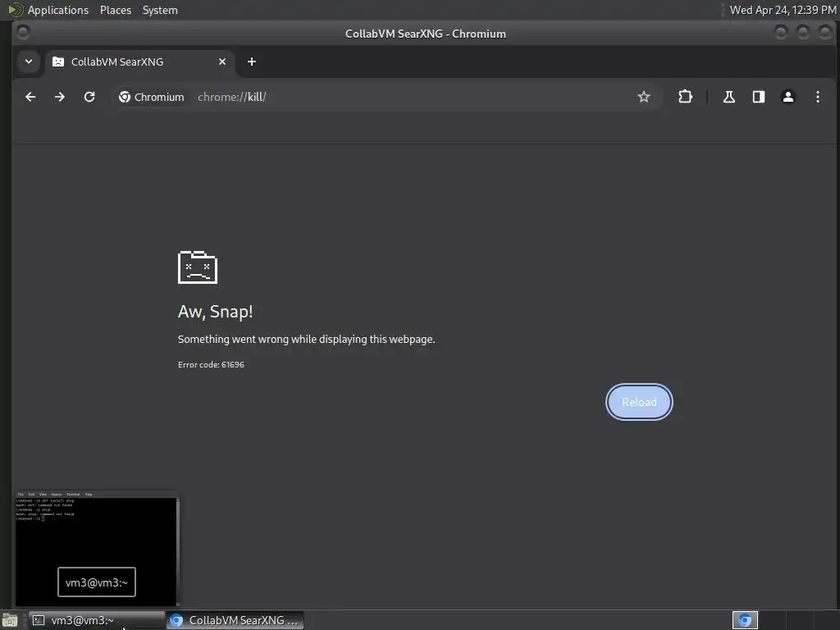Open Chromium three-dot menu

pos(818,97)
